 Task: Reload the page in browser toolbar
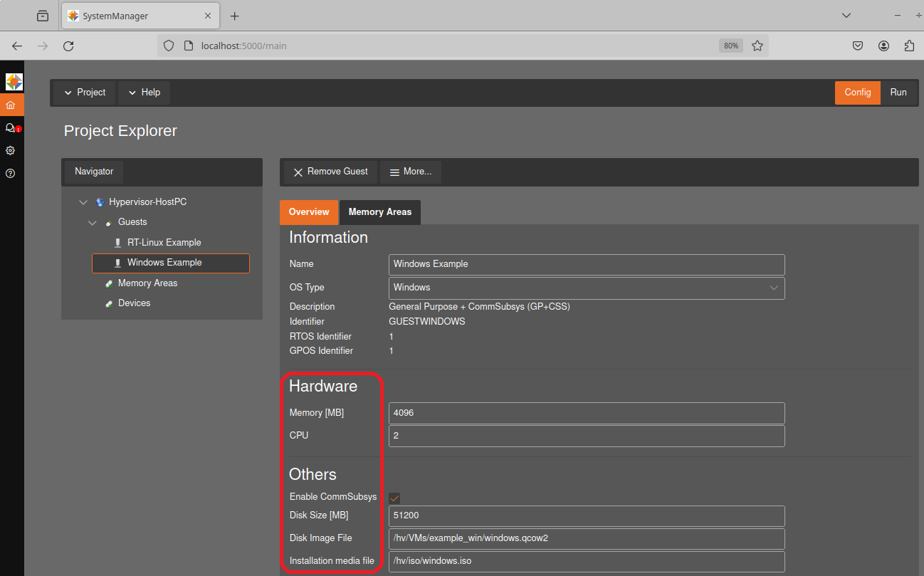pos(68,46)
